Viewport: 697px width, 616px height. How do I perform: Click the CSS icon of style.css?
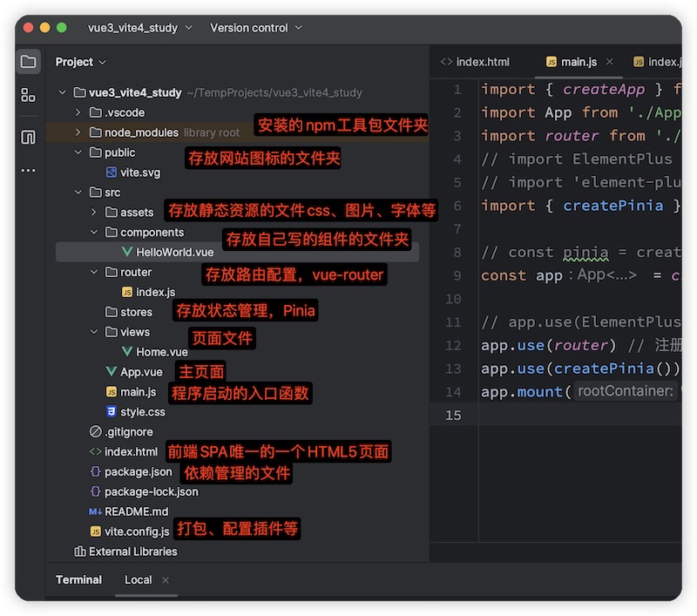(112, 411)
